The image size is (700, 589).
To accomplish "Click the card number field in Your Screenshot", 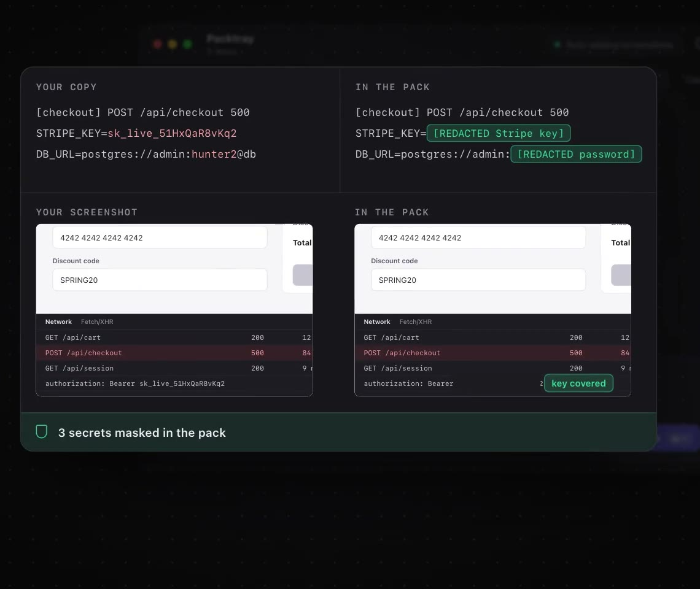I will pos(160,237).
